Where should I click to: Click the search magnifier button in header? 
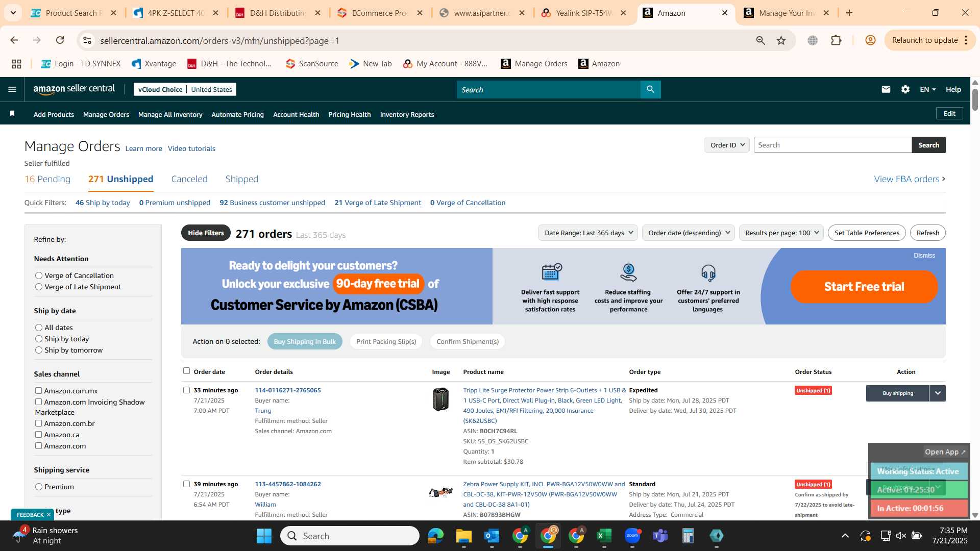point(650,89)
